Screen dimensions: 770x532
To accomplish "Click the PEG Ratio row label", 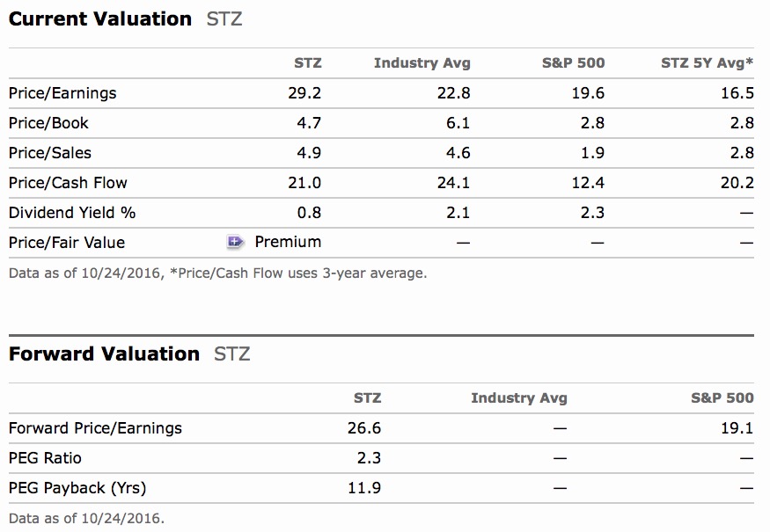I will (45, 458).
